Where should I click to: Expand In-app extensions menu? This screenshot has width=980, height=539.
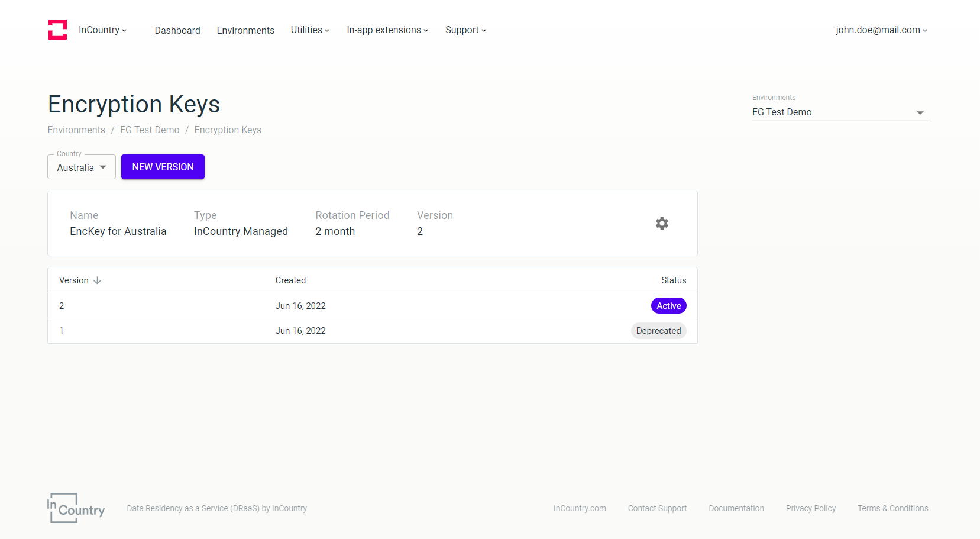tap(387, 30)
